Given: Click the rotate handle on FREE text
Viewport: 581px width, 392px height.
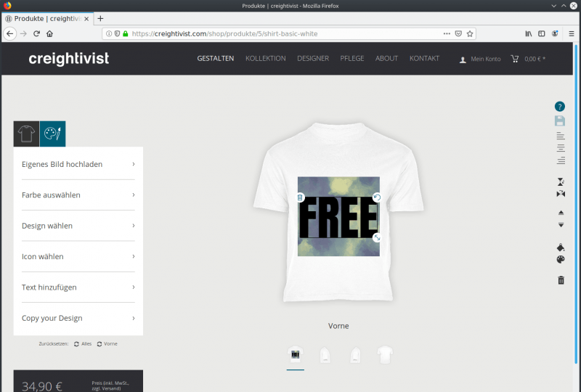Looking at the screenshot, I should (x=377, y=197).
